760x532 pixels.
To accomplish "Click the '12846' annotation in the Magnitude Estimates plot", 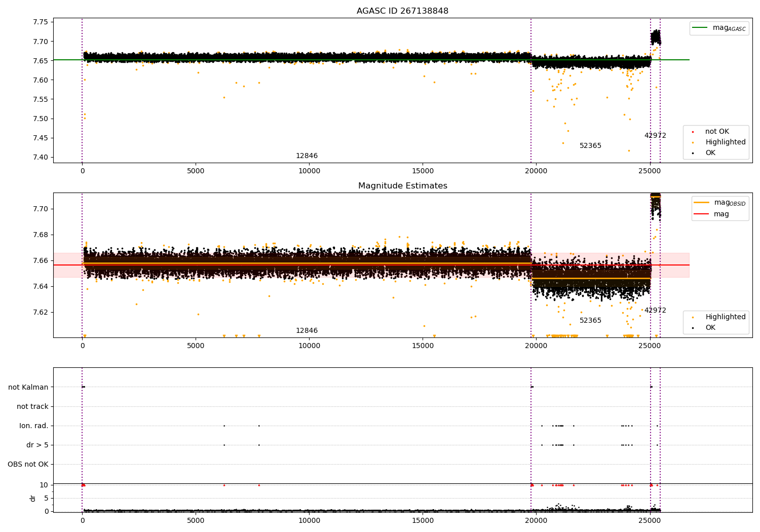I will point(307,331).
